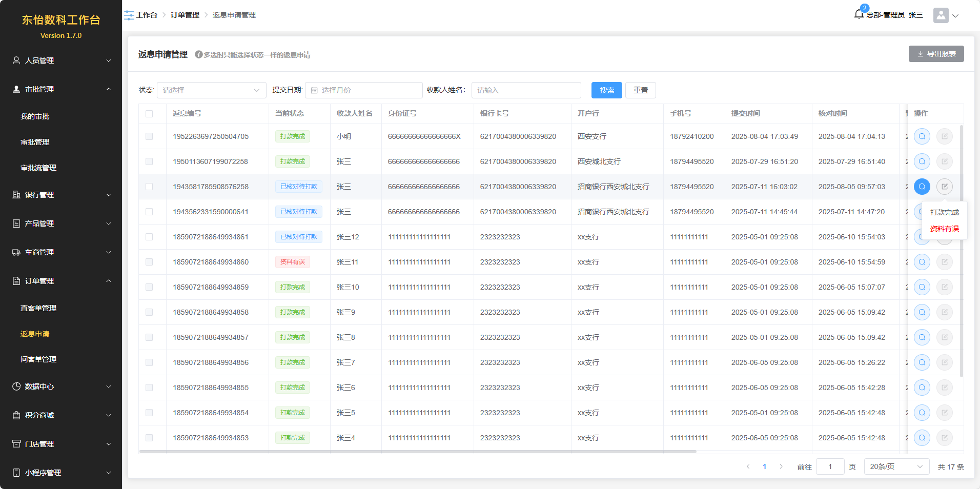Open 直客单管理 in the sidebar
Screen dimensions: 980x489
[38, 308]
